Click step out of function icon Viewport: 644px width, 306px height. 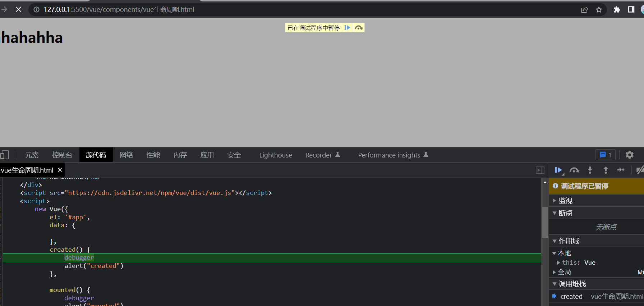click(606, 170)
